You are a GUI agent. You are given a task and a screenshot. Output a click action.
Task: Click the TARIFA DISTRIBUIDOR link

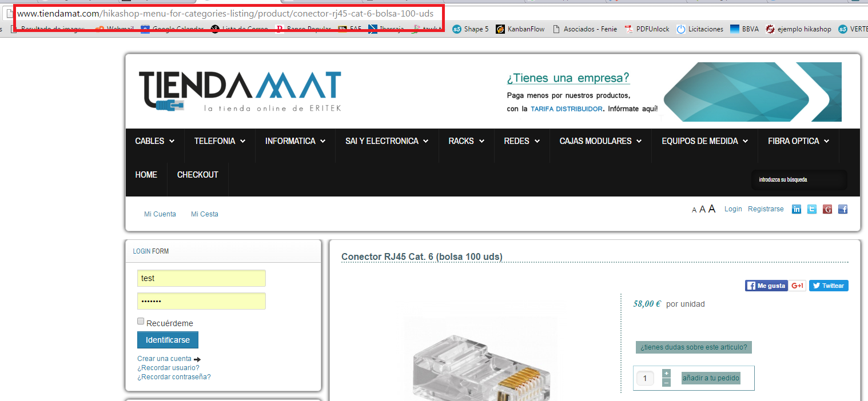pyautogui.click(x=567, y=109)
